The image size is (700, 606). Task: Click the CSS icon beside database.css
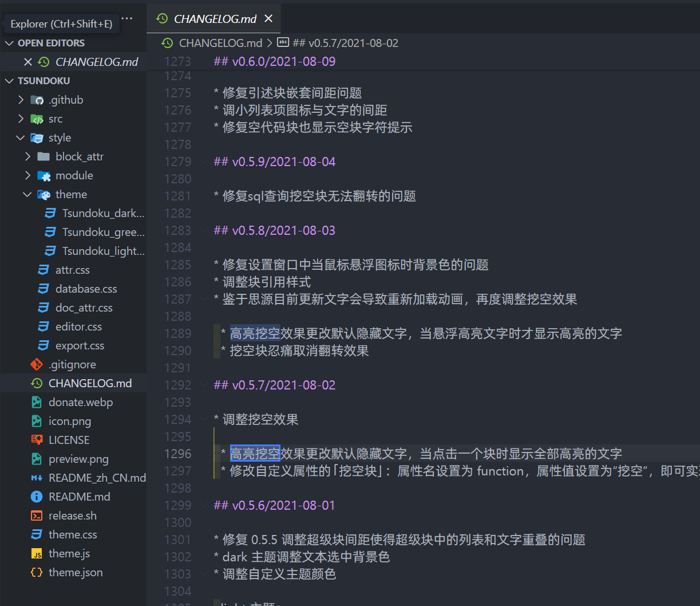point(43,289)
